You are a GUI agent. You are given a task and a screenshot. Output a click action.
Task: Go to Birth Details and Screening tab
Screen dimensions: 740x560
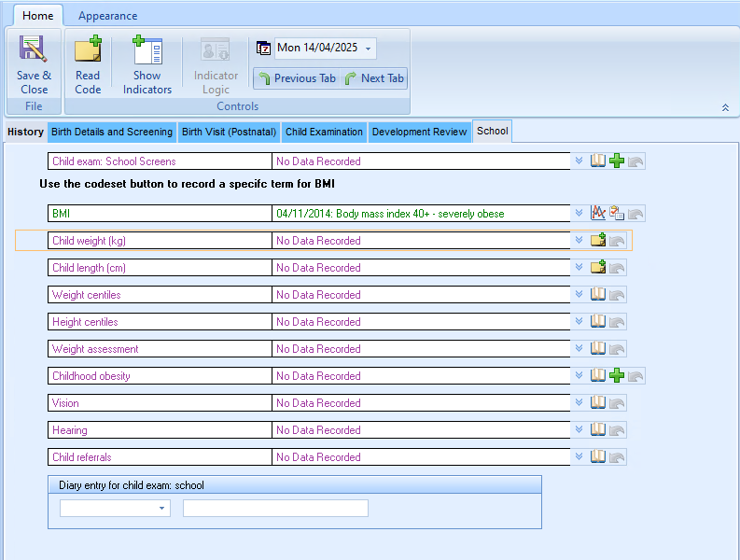112,133
